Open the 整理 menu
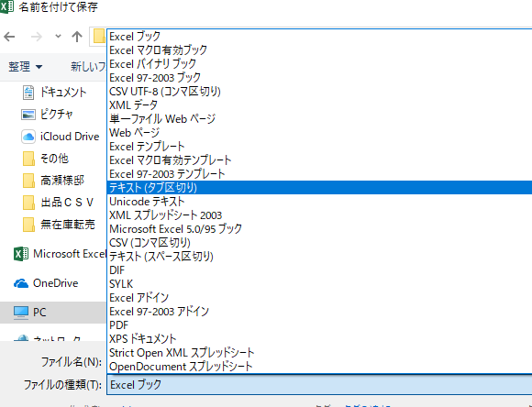The image size is (532, 407). tap(25, 67)
